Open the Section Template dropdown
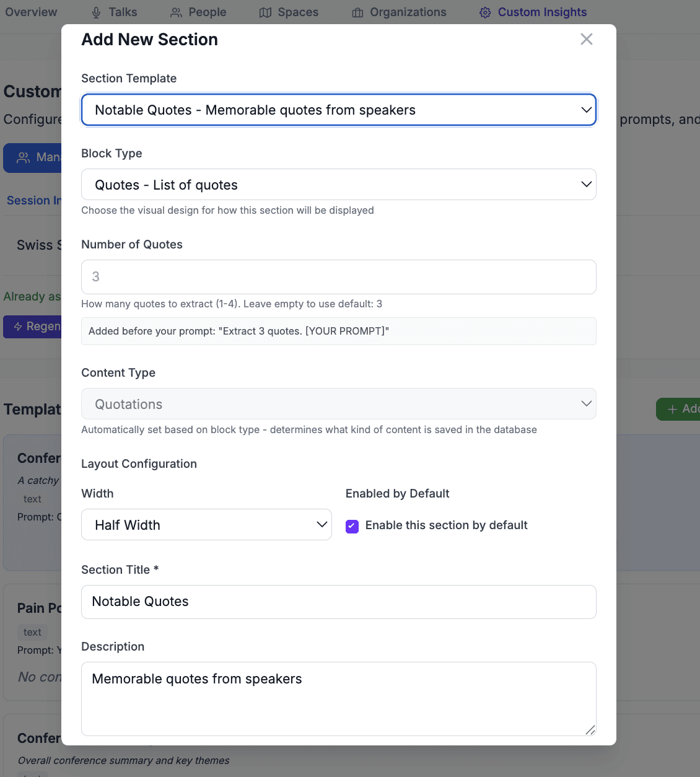 [x=339, y=110]
